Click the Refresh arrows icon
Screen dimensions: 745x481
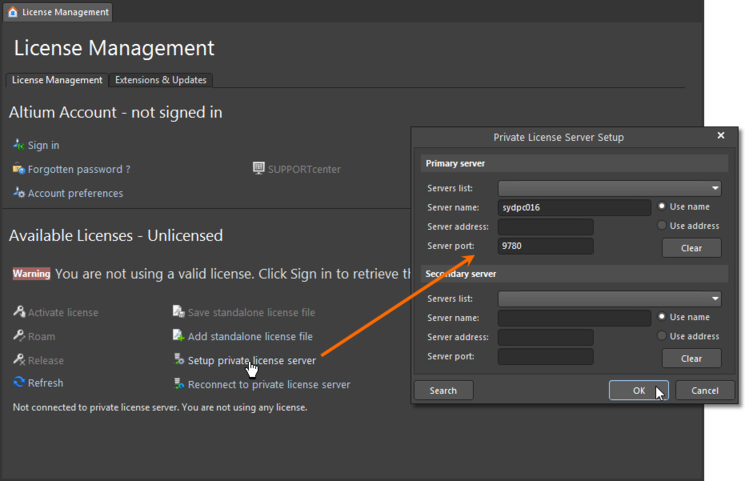[x=18, y=383]
